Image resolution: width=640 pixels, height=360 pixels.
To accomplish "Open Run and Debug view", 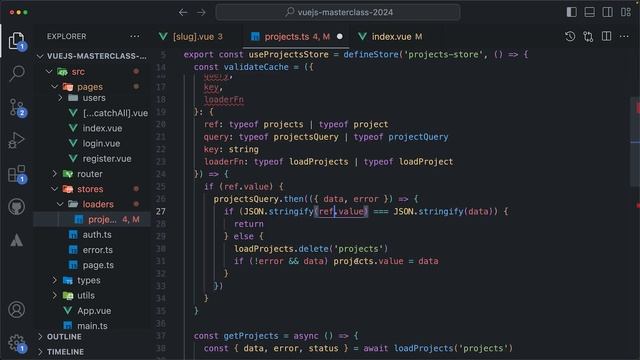I will click(17, 140).
